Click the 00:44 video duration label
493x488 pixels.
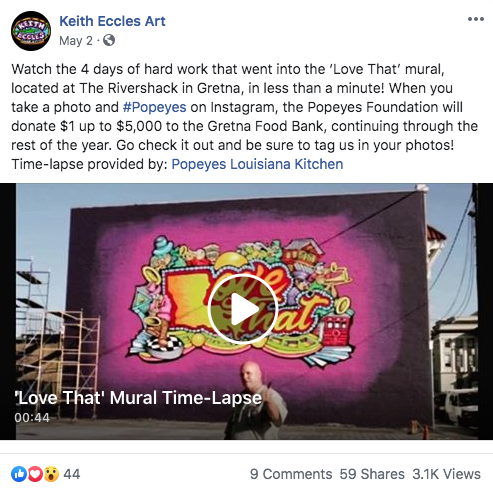click(32, 418)
